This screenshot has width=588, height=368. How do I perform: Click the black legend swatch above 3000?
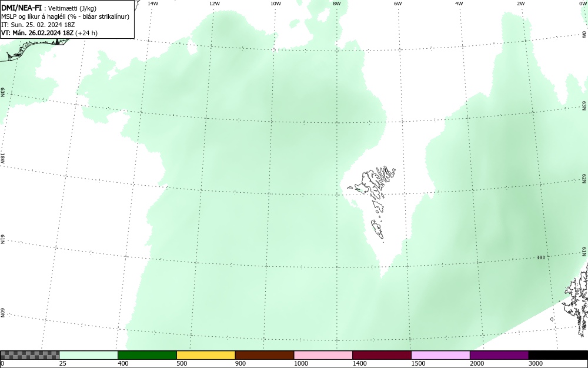pos(558,355)
